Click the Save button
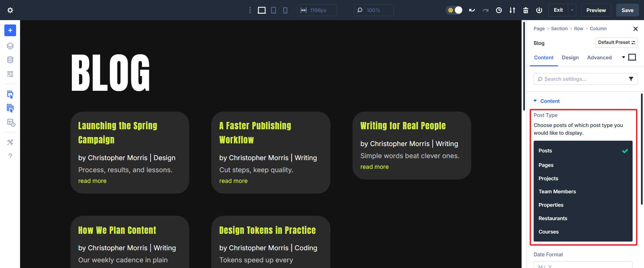 (627, 10)
